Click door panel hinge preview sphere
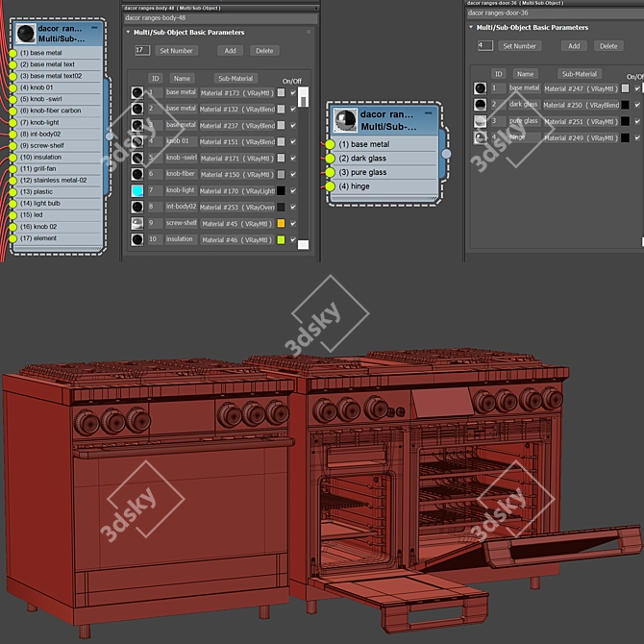This screenshot has width=644, height=644. click(x=481, y=137)
